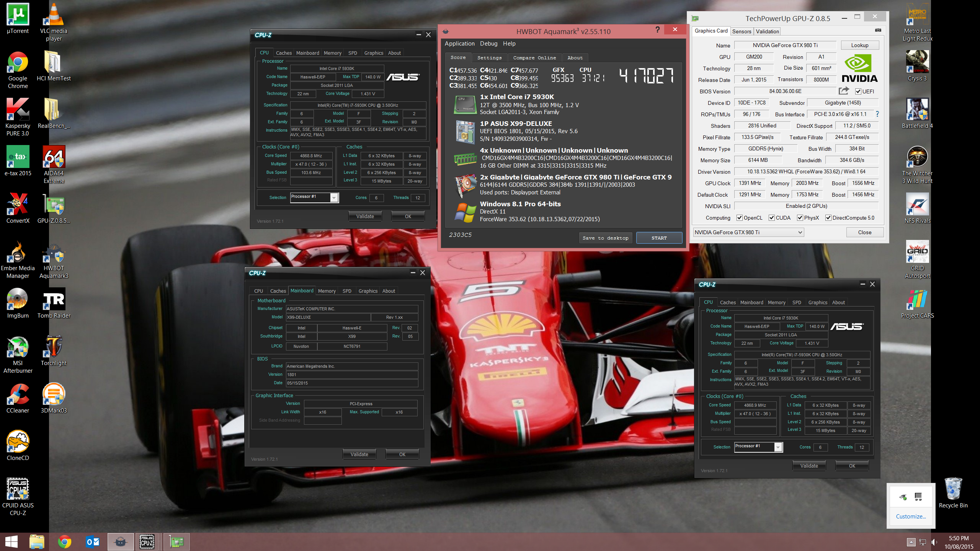The height and width of the screenshot is (551, 980).
Task: Launch The Witcher 3 Wild Hunt shortcut
Action: [917, 165]
